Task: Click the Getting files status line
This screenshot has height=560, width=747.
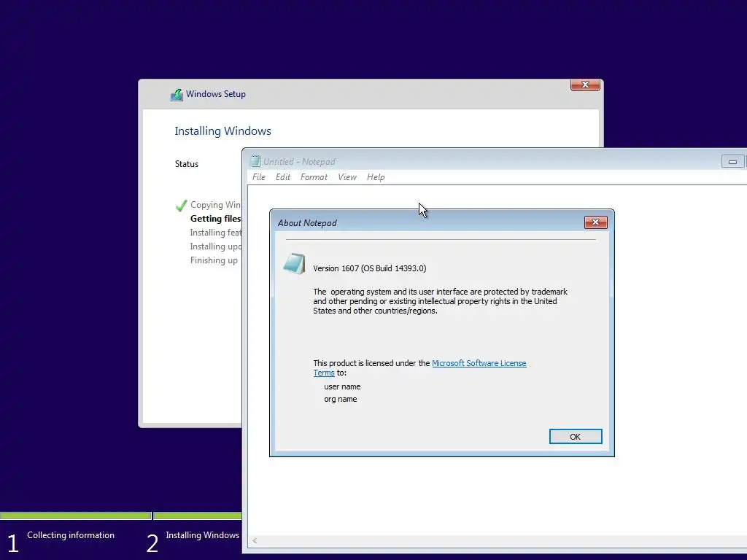Action: 215,219
